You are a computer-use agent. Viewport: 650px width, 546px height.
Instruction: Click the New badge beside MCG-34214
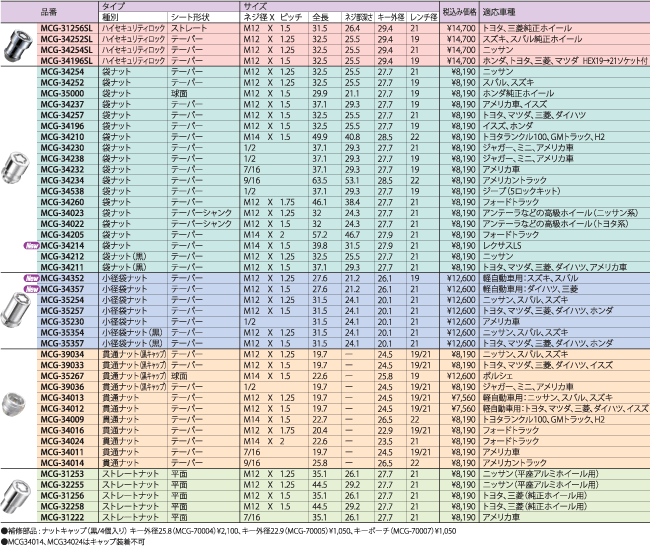32,246
